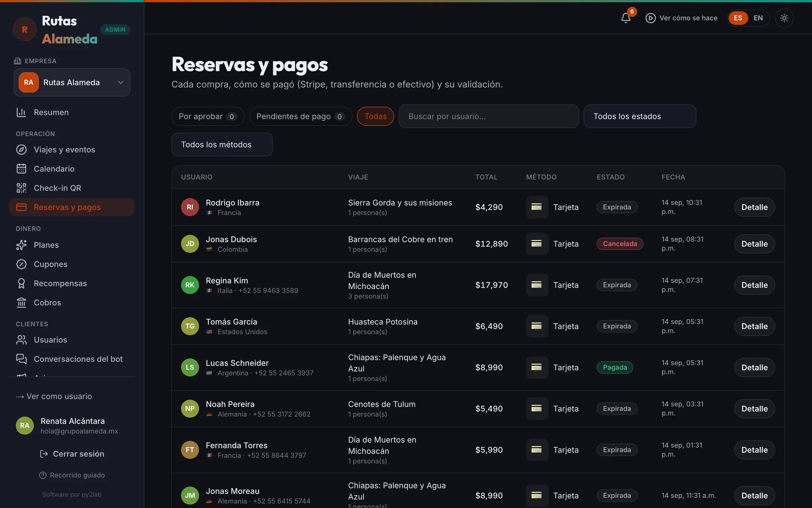Image resolution: width=812 pixels, height=508 pixels.
Task: Switch language to ES
Action: tap(738, 18)
